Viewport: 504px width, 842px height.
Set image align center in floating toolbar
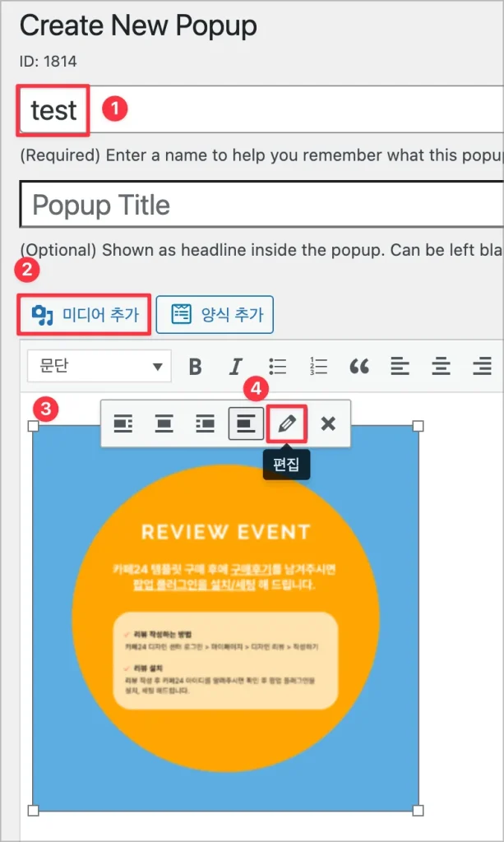[x=164, y=423]
